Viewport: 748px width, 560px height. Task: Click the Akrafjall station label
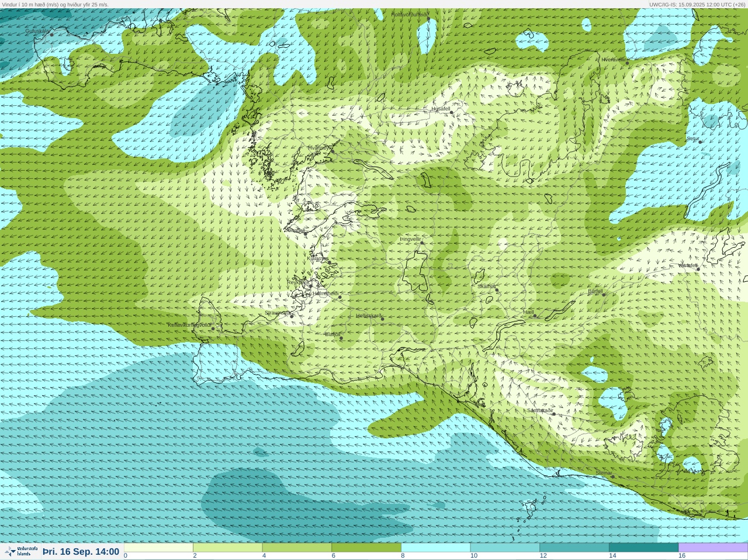click(x=295, y=230)
